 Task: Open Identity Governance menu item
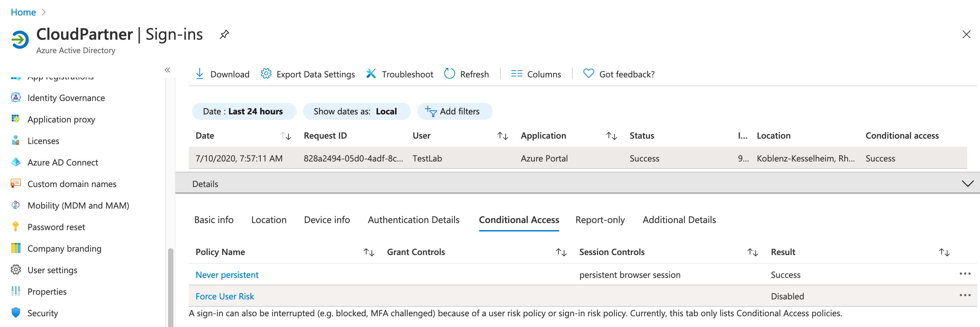pos(66,98)
